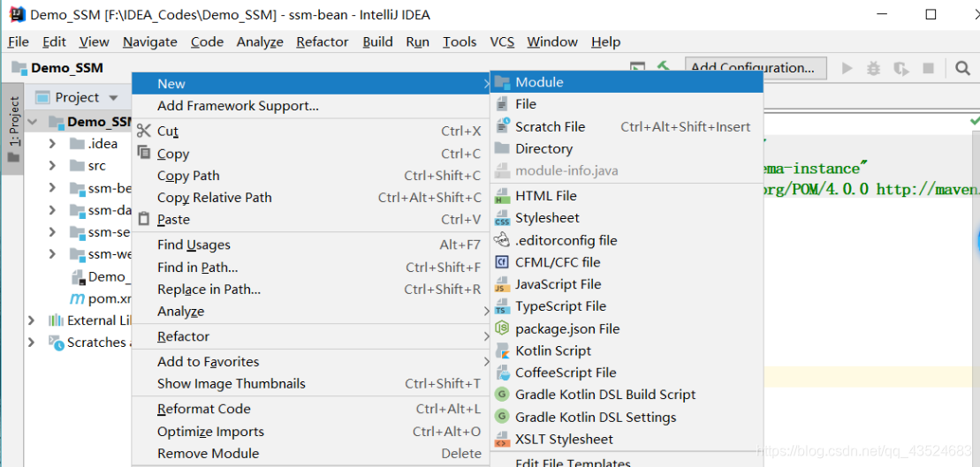Viewport: 980px width, 467px height.
Task: Expand the ssm-we module node
Action: pos(53,254)
